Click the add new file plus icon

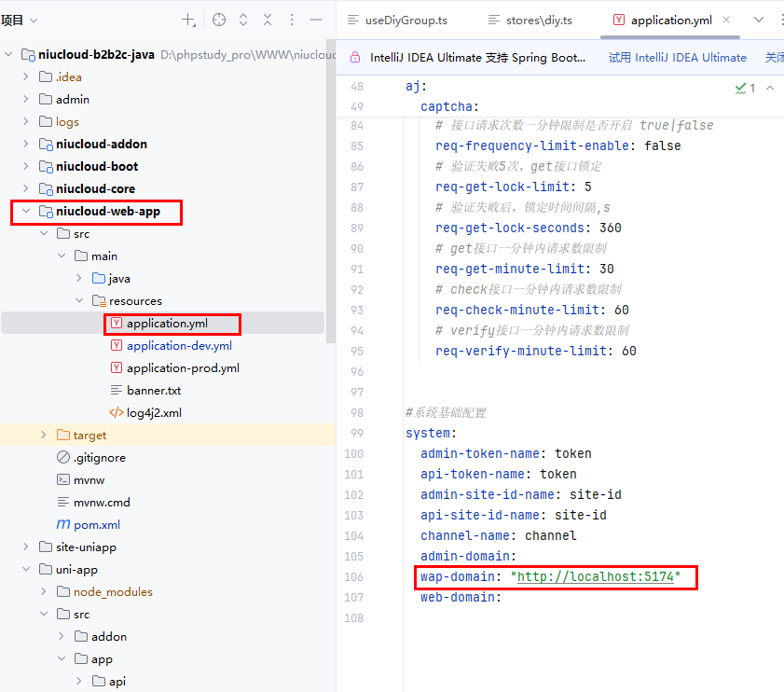pos(188,20)
